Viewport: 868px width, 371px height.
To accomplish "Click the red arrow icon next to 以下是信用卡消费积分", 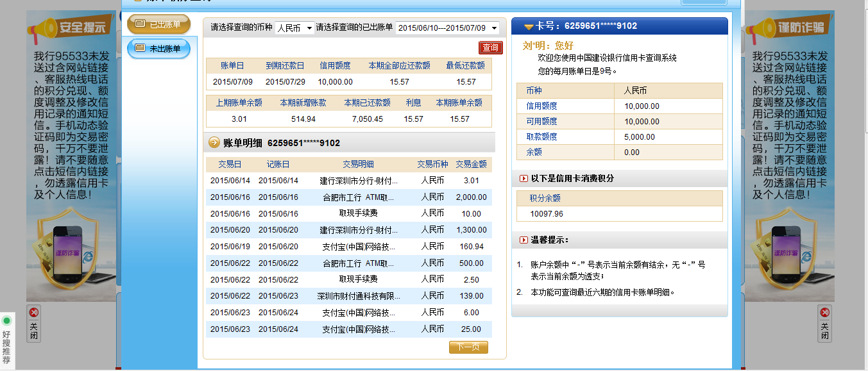I will (x=523, y=178).
